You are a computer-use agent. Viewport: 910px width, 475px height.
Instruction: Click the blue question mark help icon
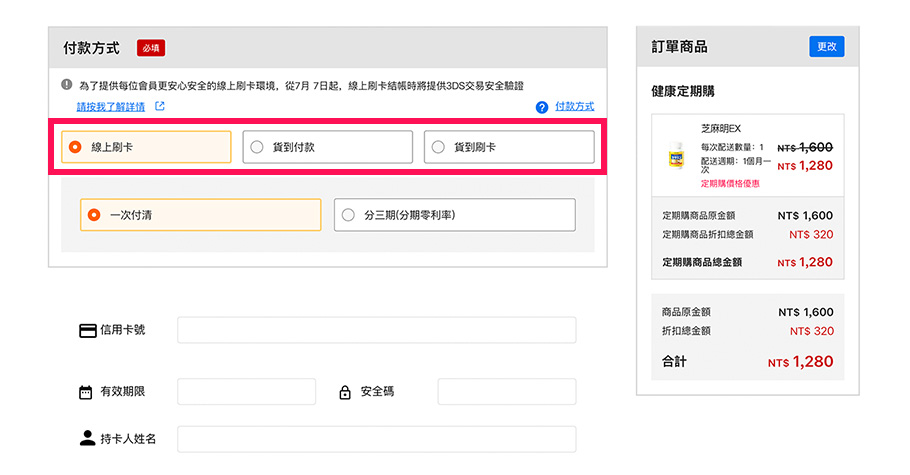tap(542, 107)
